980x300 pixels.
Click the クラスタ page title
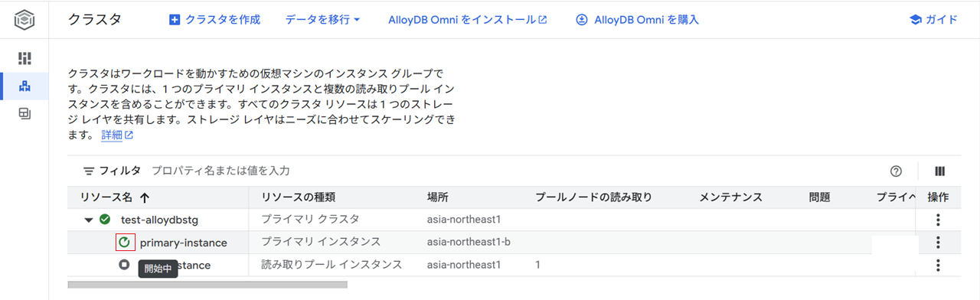95,20
